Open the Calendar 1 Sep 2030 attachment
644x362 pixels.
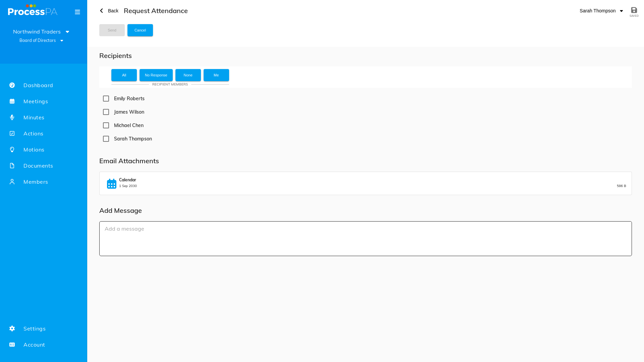click(x=366, y=183)
